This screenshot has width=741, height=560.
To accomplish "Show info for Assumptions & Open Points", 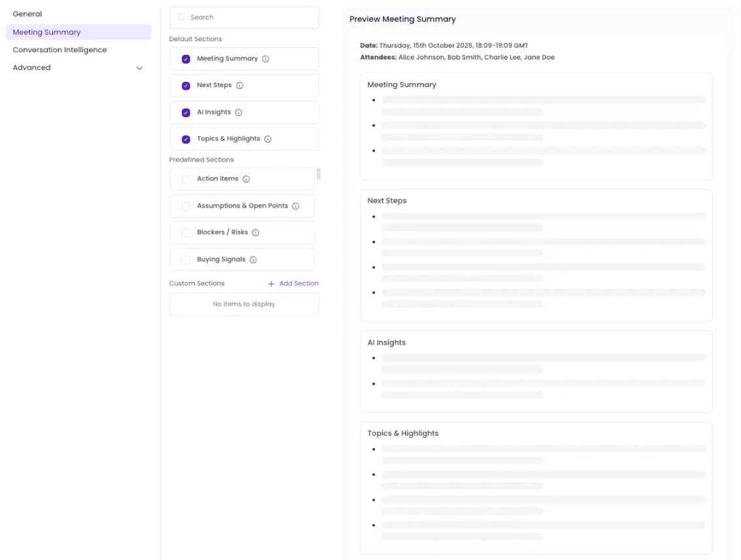I will [296, 206].
